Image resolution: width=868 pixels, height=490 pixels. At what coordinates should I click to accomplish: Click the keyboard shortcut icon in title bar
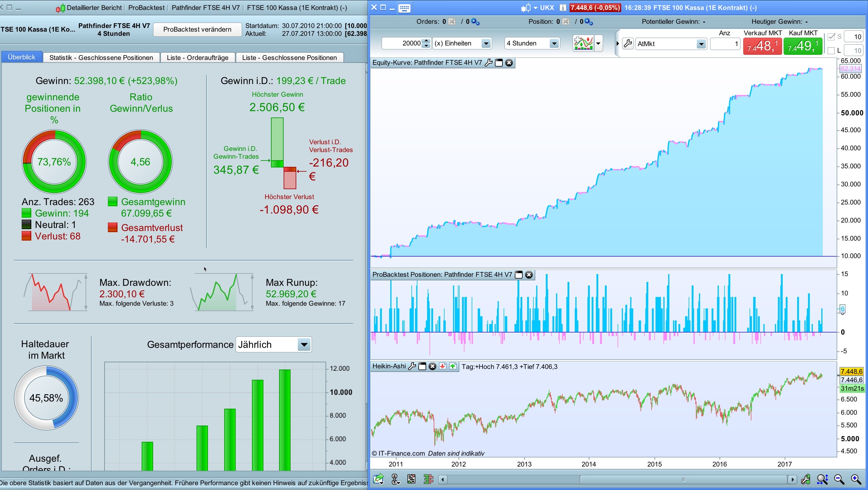coord(404,8)
